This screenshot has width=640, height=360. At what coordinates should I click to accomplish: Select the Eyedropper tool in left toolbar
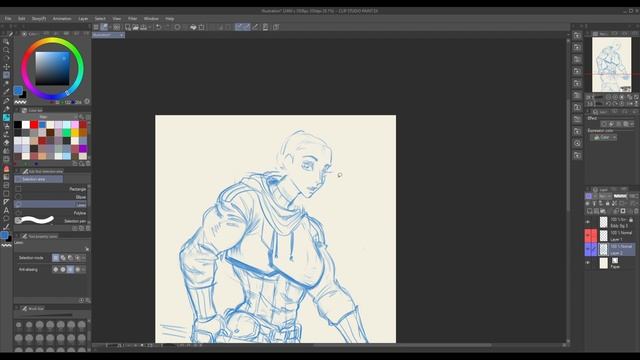click(6, 92)
